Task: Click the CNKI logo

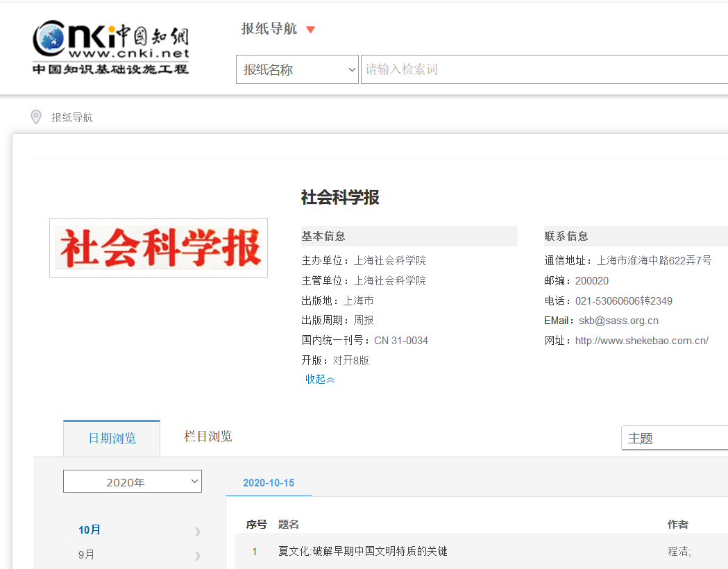Action: (110, 47)
